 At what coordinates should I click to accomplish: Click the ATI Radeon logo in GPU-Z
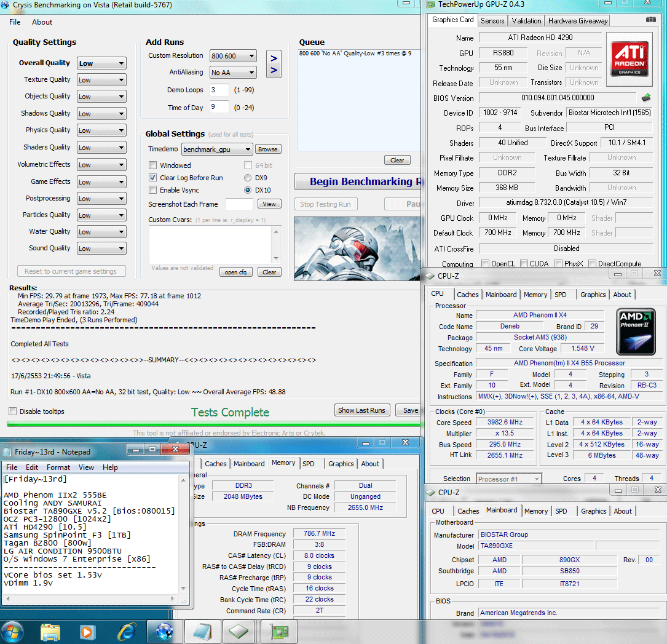(629, 60)
